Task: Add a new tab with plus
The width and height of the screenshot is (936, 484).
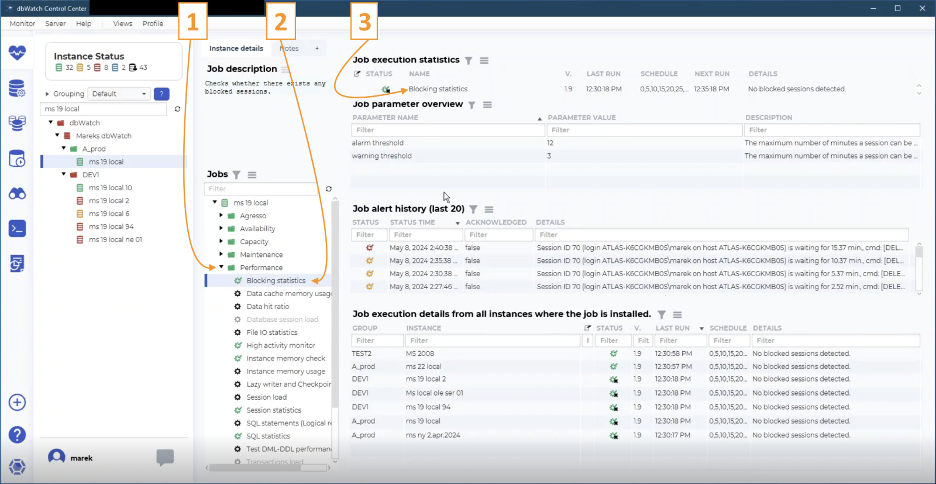Action: pos(317,48)
